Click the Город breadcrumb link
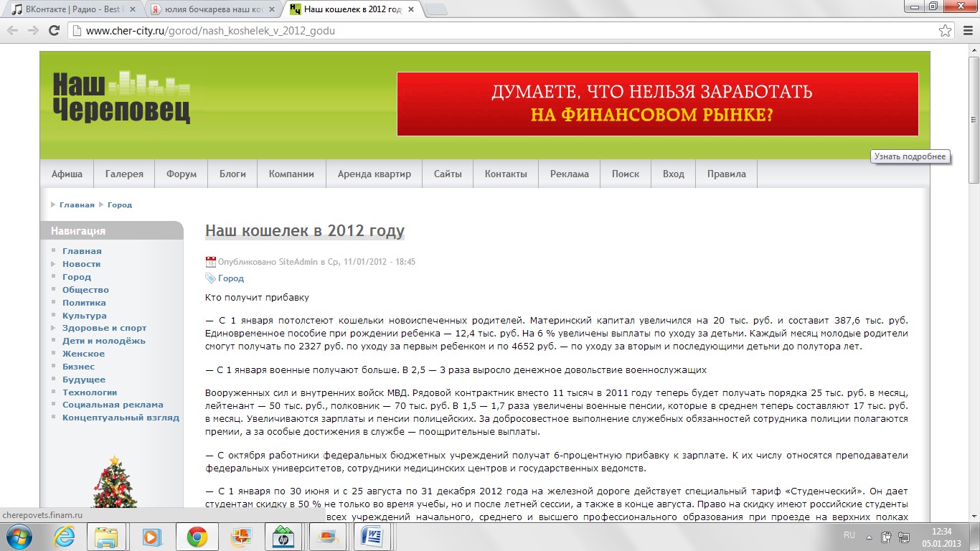This screenshot has width=980, height=551. click(120, 205)
